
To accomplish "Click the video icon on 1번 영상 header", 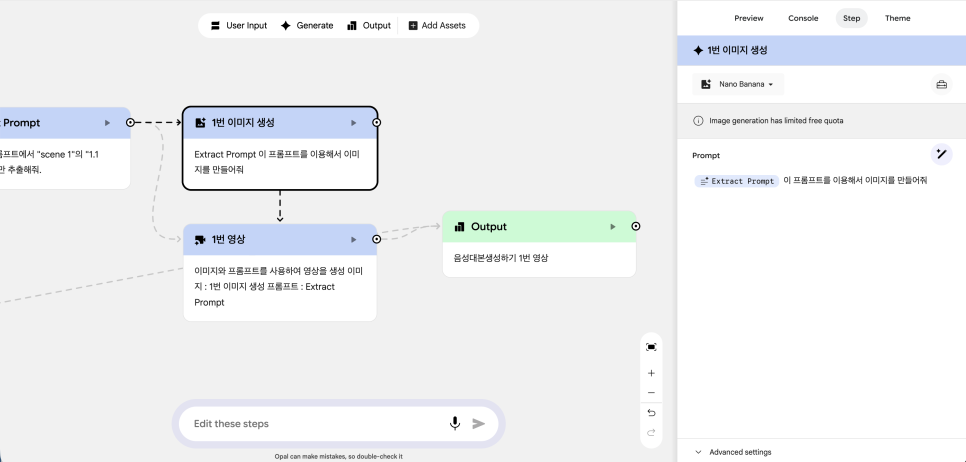I will tap(200, 240).
